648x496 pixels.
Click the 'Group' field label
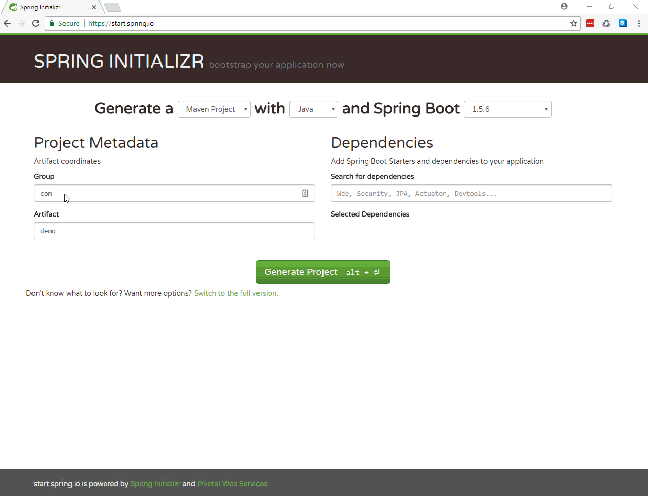44,176
